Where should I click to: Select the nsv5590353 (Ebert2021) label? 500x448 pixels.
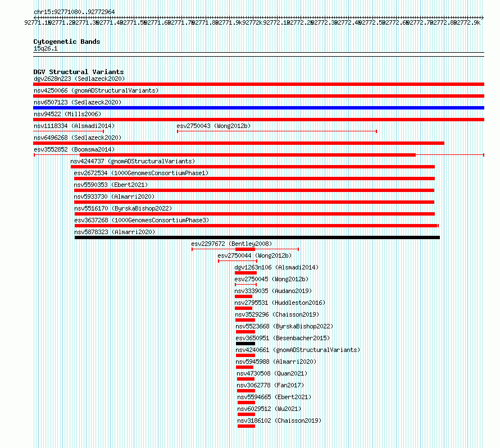[x=111, y=185]
